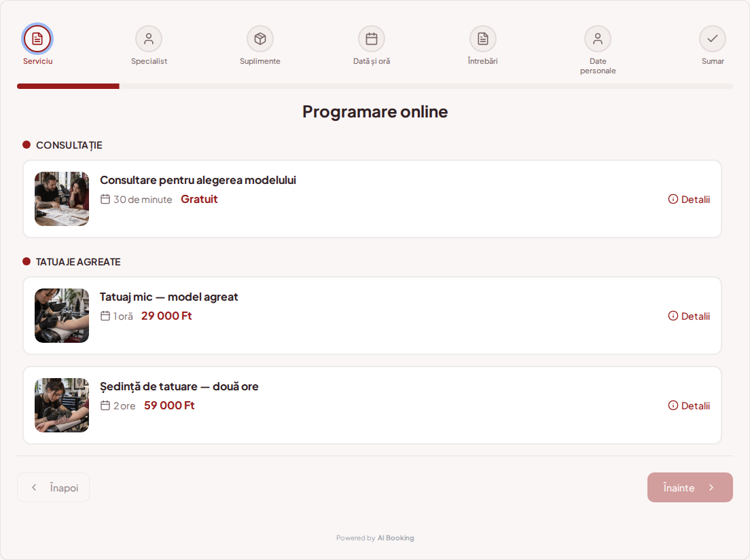Image resolution: width=750 pixels, height=560 pixels.
Task: Choose the Consultare pentru alegerea modelului service
Action: pos(372,199)
